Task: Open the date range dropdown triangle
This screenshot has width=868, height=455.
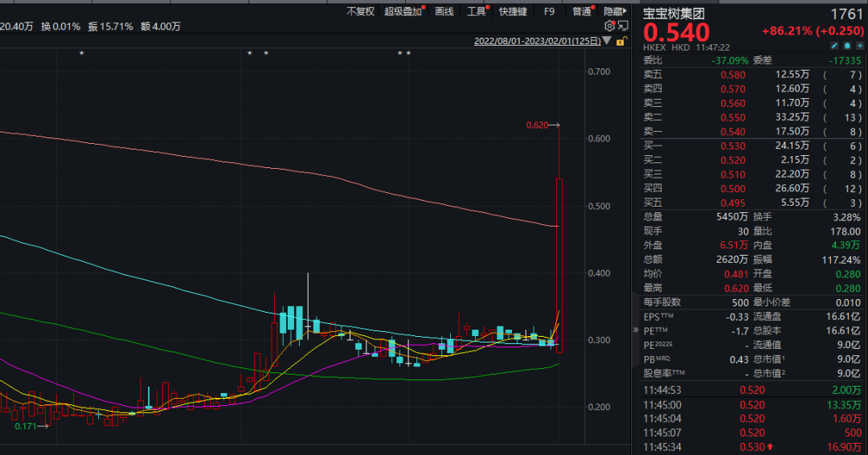Action: click(x=608, y=41)
